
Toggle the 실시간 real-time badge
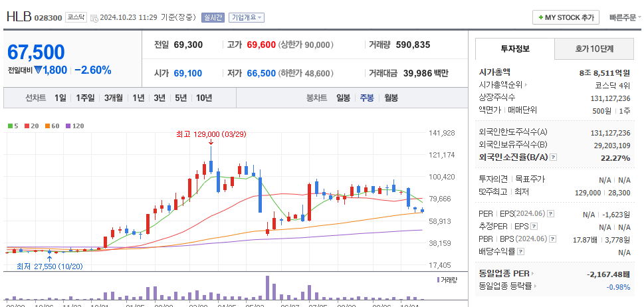pyautogui.click(x=213, y=17)
